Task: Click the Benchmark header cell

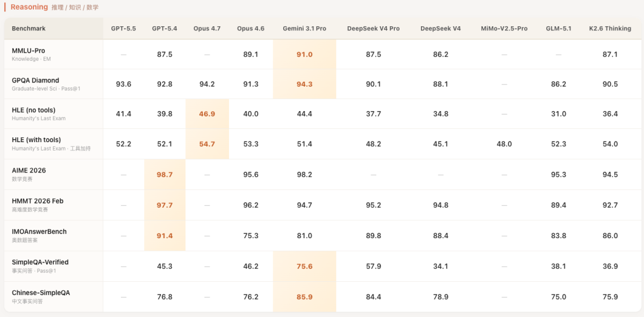Action: pos(29,29)
